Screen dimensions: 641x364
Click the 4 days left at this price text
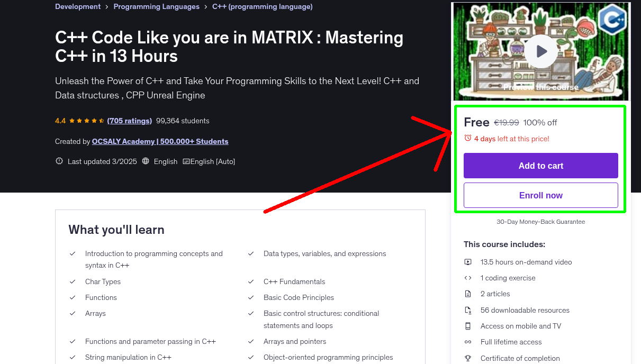(x=512, y=139)
